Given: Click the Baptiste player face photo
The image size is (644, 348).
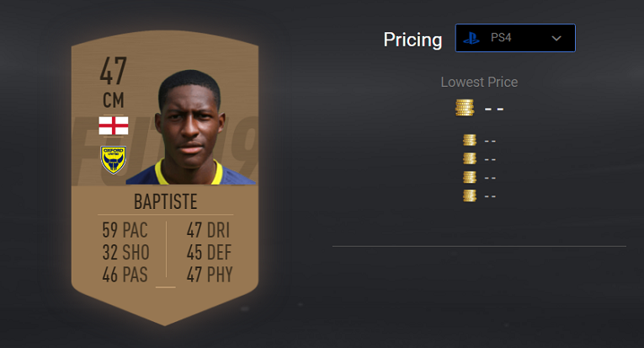Looking at the screenshot, I should [191, 127].
